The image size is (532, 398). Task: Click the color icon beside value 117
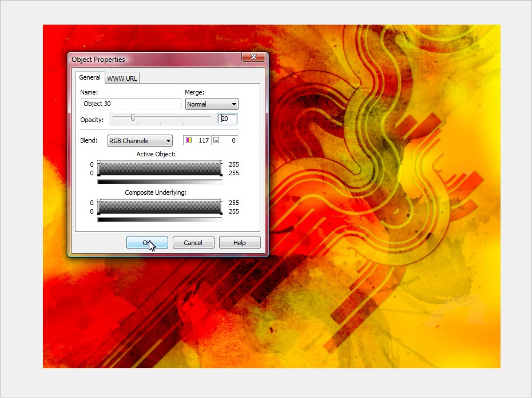click(x=188, y=140)
